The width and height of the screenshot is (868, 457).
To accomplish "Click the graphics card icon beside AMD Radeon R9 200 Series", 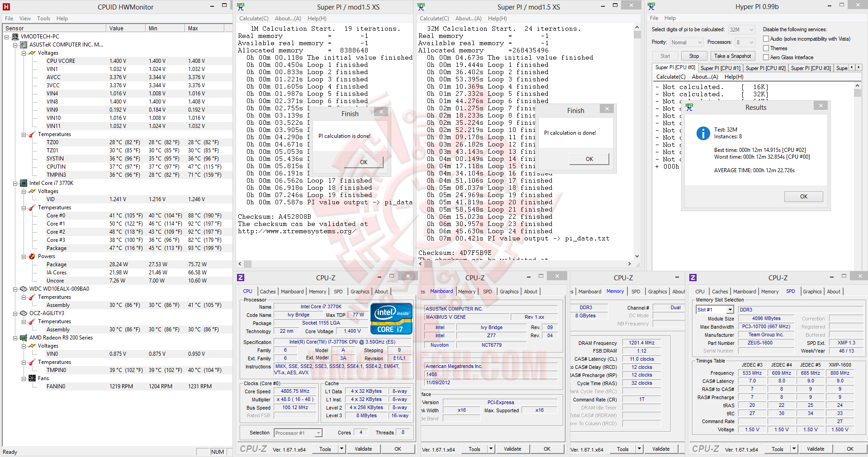I will coord(24,338).
